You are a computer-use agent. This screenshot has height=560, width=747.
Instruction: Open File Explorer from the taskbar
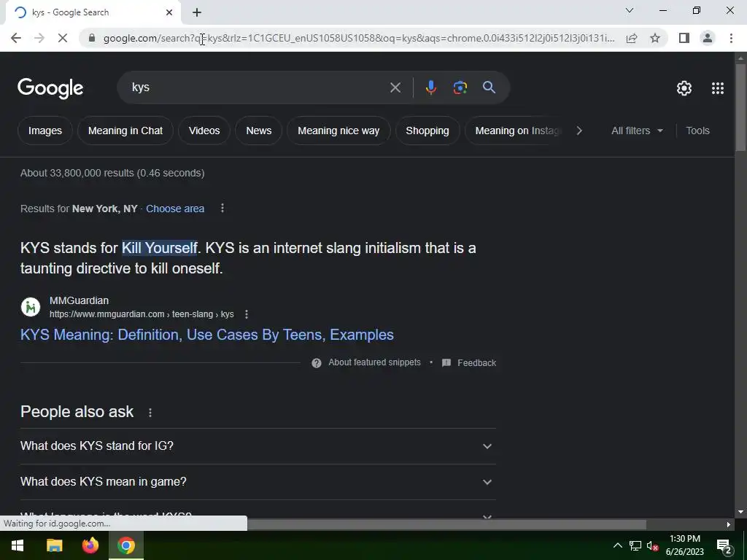[54, 545]
